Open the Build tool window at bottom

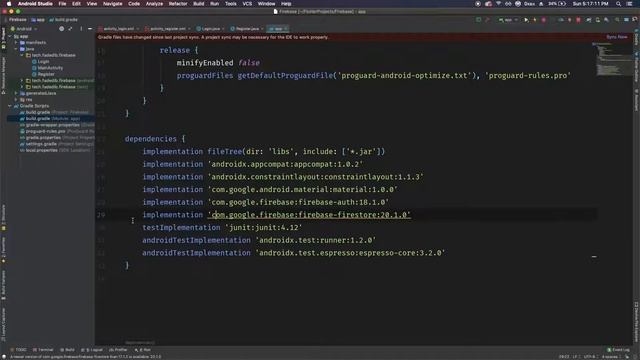68,350
